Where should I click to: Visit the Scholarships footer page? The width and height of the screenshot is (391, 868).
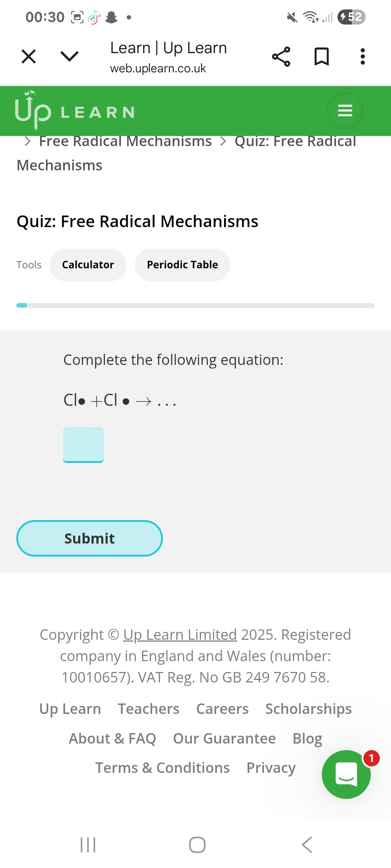pyautogui.click(x=308, y=709)
